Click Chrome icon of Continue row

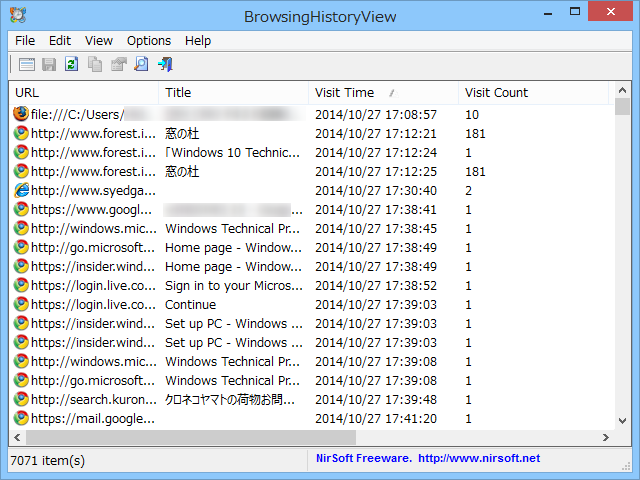tap(21, 304)
